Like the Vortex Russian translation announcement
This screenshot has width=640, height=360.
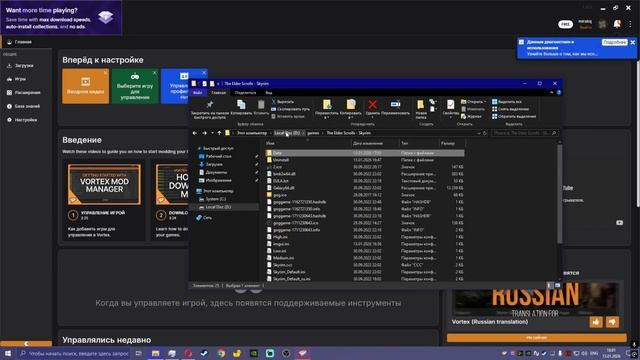tap(596, 322)
